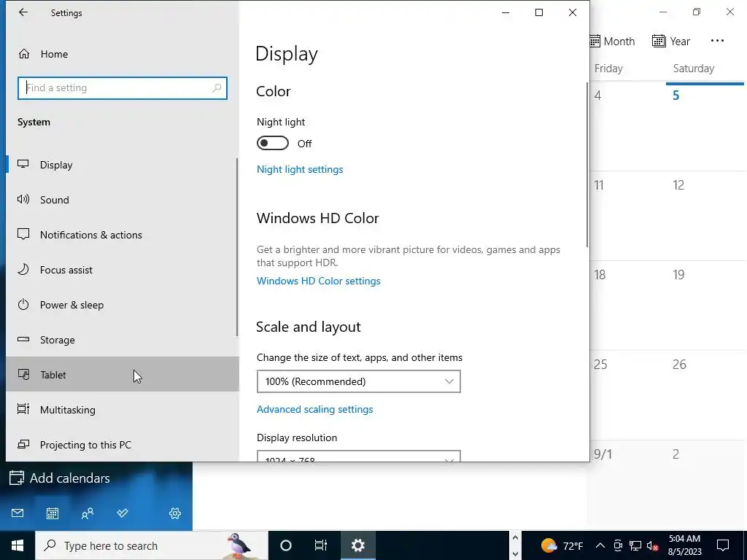Click Settings gear on the taskbar

pyautogui.click(x=357, y=545)
